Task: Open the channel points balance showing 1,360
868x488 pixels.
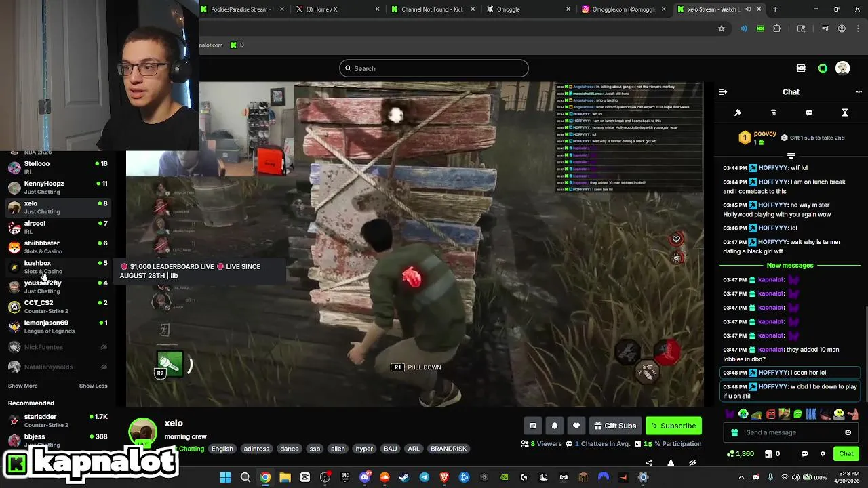Action: click(740, 453)
